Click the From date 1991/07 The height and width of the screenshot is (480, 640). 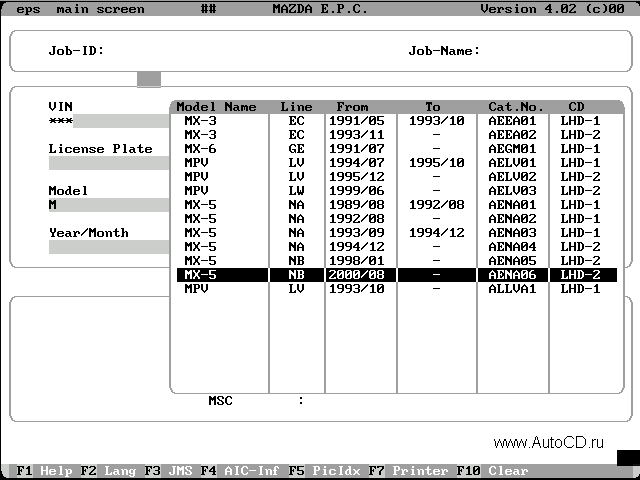357,149
